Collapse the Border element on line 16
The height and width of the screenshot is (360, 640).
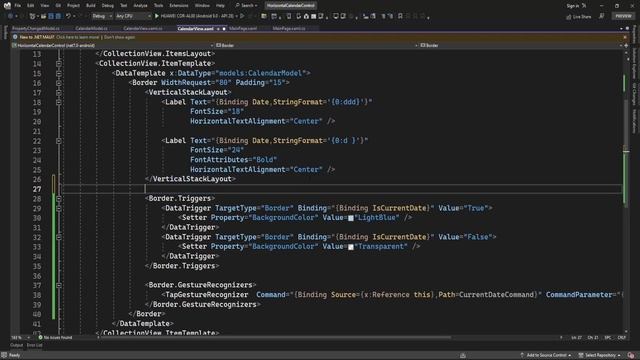tap(59, 83)
